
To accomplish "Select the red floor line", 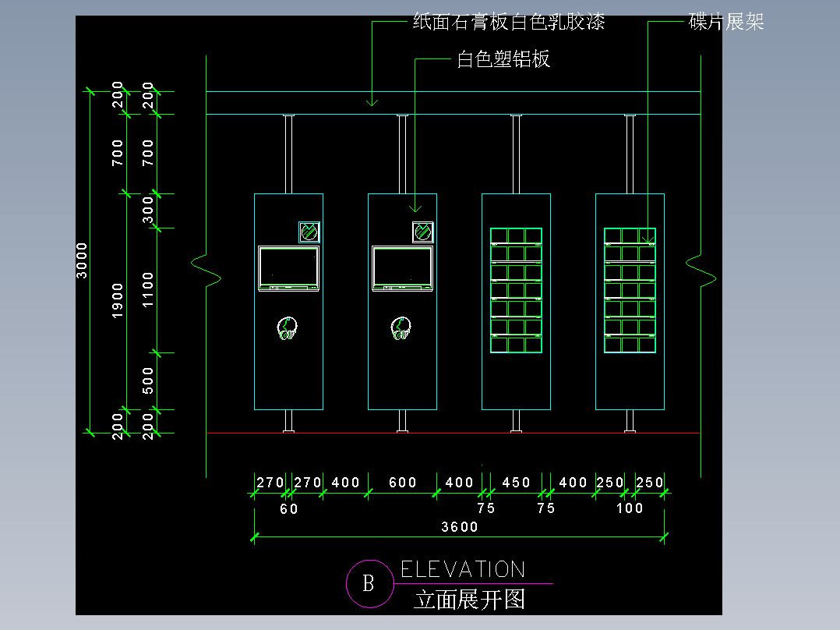I will (x=454, y=433).
